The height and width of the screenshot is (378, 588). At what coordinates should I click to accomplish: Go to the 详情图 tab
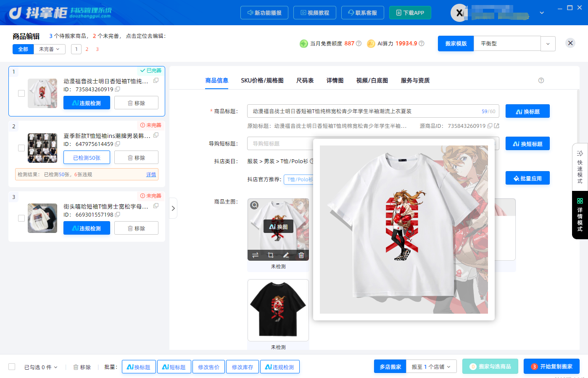335,80
